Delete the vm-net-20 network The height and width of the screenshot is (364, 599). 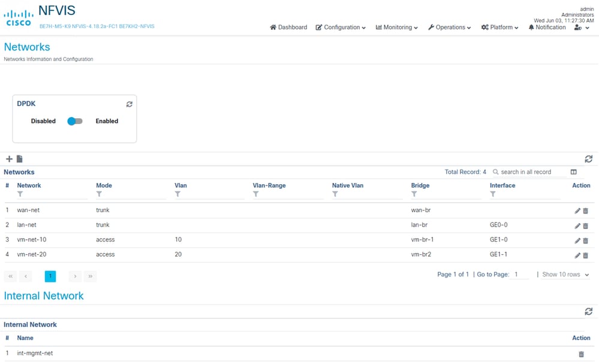(x=586, y=255)
